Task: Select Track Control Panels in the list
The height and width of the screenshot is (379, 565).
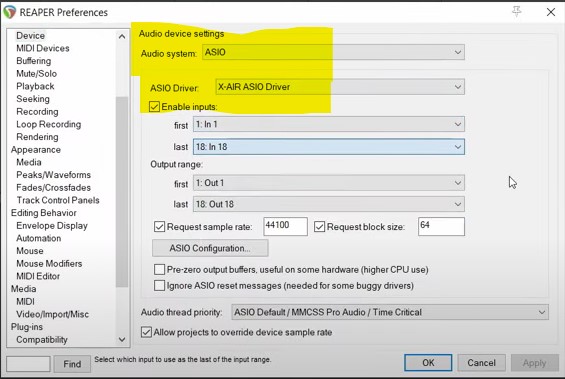Action: pyautogui.click(x=58, y=200)
